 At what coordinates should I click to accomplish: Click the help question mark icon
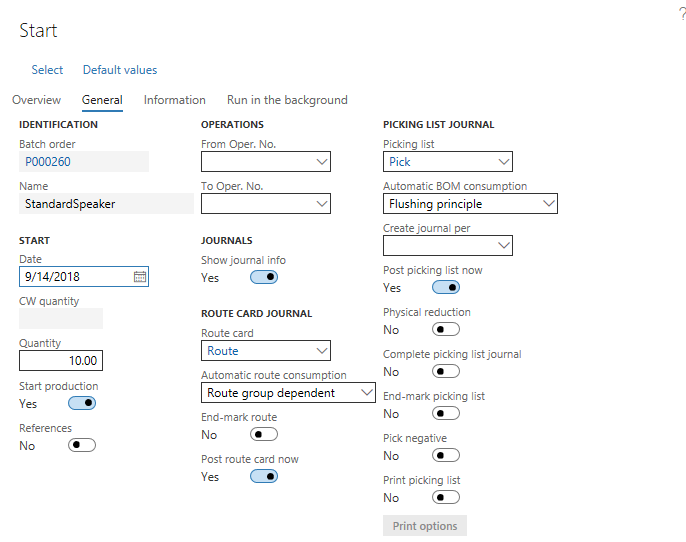pos(681,13)
